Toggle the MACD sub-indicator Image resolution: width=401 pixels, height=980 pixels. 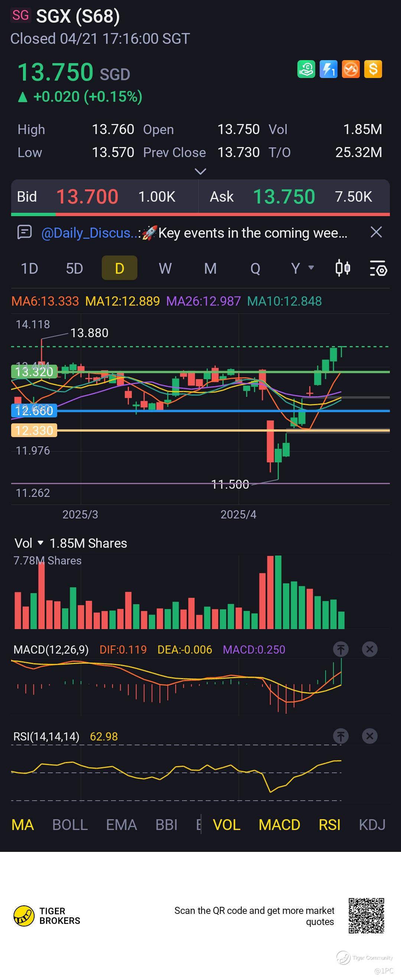279,825
